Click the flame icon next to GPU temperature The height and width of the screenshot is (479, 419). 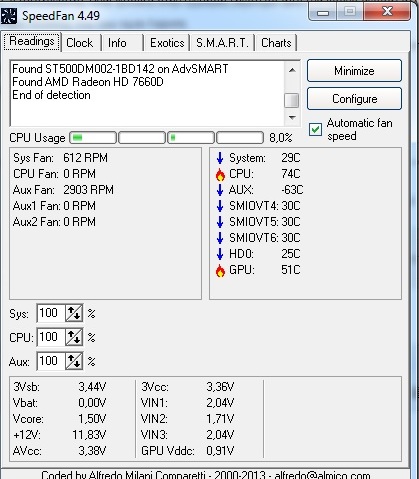[220, 270]
